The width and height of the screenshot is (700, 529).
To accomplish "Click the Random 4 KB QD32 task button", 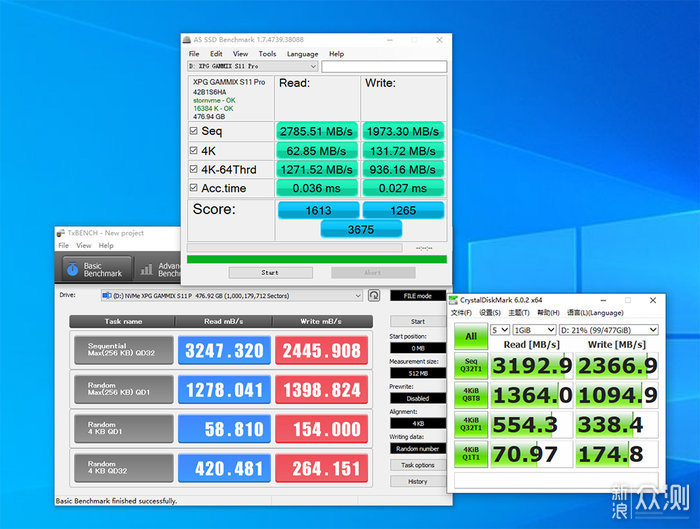I will (x=124, y=468).
